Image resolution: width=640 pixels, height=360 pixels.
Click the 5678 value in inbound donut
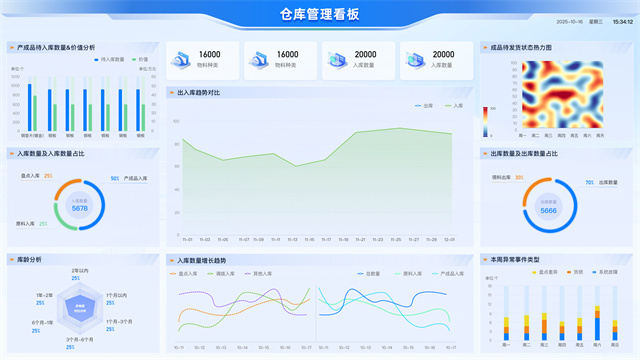[x=80, y=209]
